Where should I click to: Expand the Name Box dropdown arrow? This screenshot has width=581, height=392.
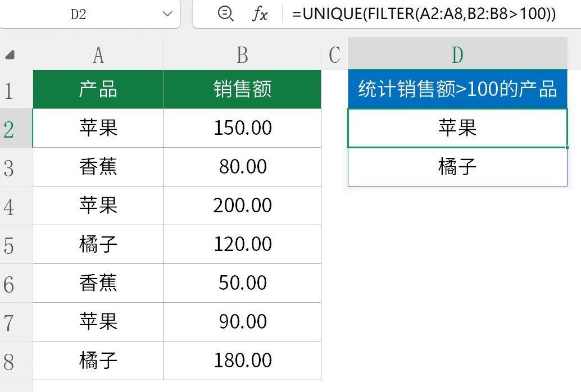[166, 14]
